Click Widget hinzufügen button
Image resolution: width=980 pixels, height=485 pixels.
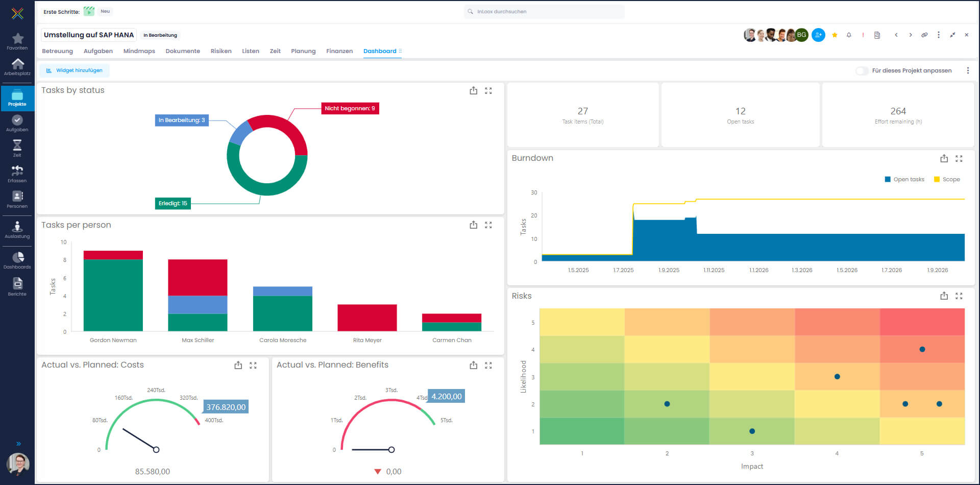tap(75, 70)
